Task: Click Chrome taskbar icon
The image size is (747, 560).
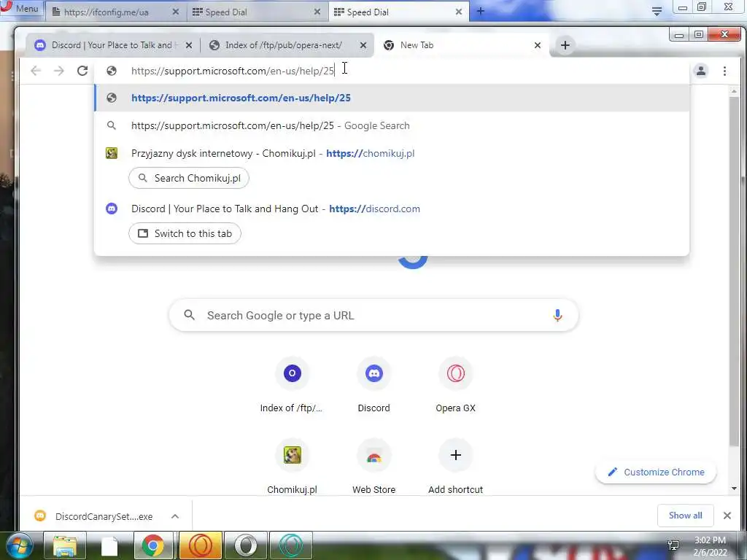Action: coord(153,545)
